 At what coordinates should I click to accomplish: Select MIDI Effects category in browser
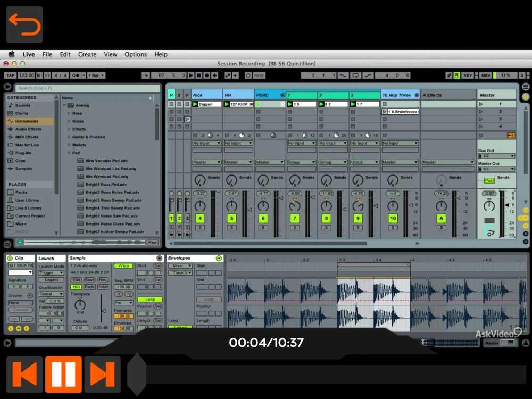click(27, 137)
